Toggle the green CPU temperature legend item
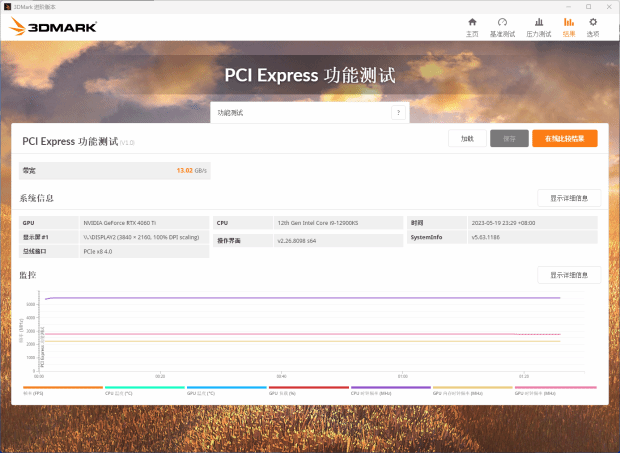This screenshot has height=453, width=620. tap(145, 391)
